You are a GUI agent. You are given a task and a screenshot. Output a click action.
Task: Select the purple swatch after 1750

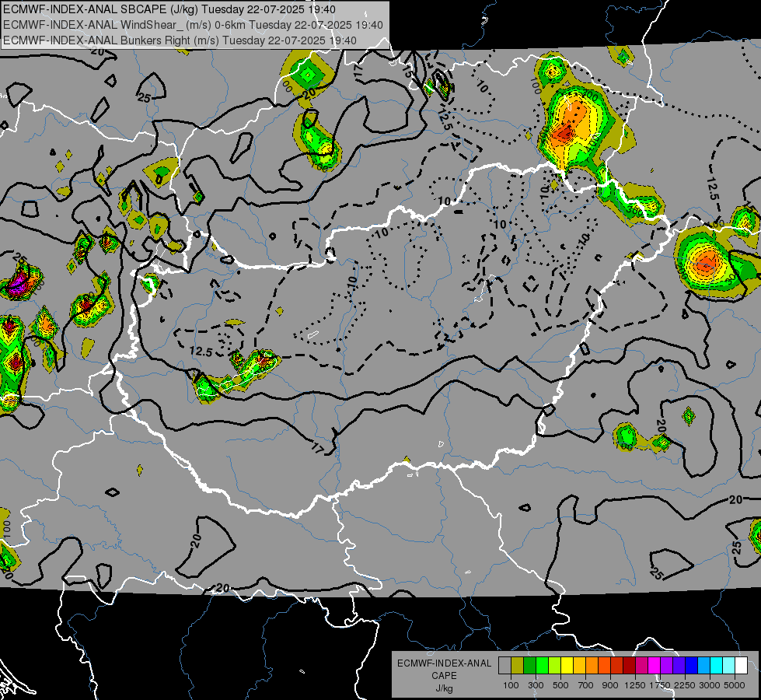point(666,666)
